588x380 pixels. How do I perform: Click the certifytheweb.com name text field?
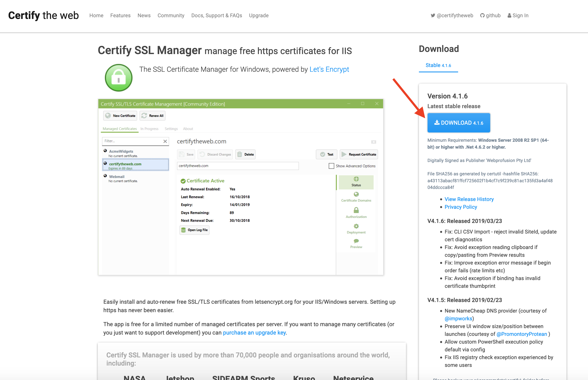[238, 166]
